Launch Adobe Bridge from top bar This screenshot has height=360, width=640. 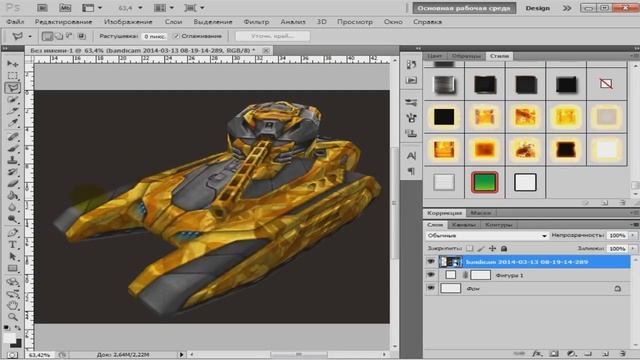pos(42,8)
